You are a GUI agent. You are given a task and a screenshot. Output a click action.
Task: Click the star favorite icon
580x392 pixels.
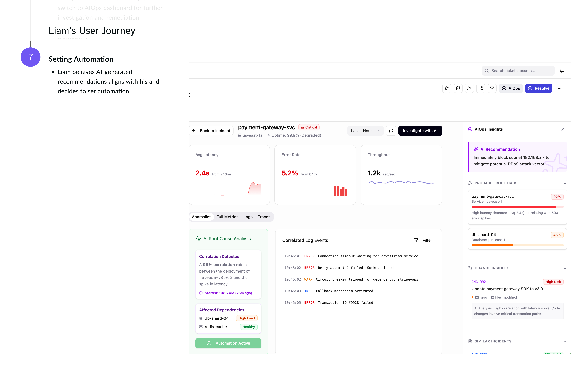tap(447, 88)
